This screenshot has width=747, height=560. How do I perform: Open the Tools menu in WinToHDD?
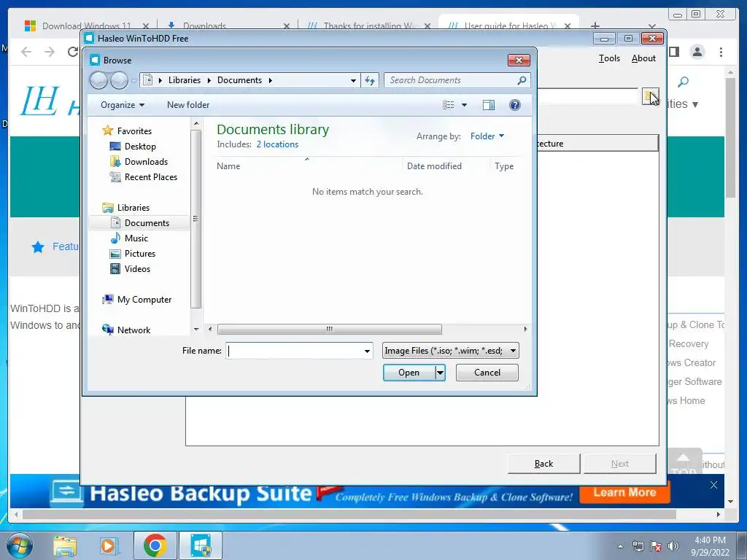click(609, 58)
